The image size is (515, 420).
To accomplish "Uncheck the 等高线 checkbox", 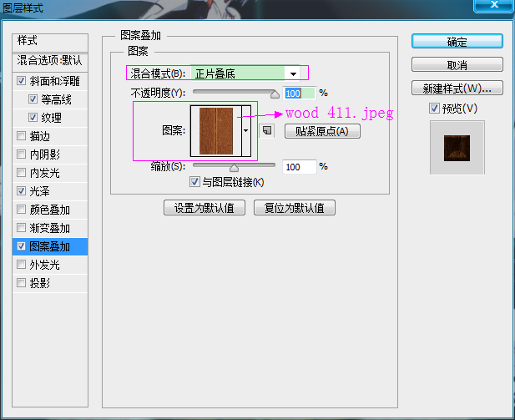I will (33, 99).
